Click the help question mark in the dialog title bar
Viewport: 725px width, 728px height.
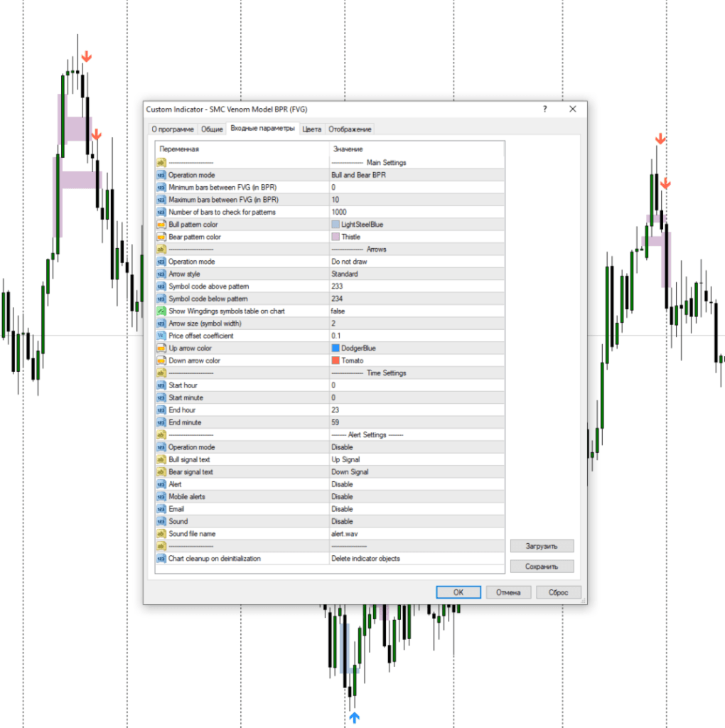(544, 109)
